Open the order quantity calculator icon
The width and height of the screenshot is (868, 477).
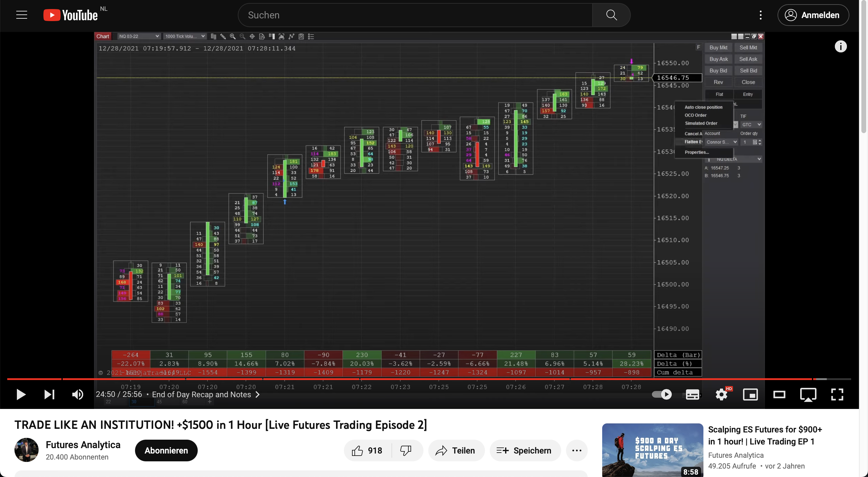(755, 142)
